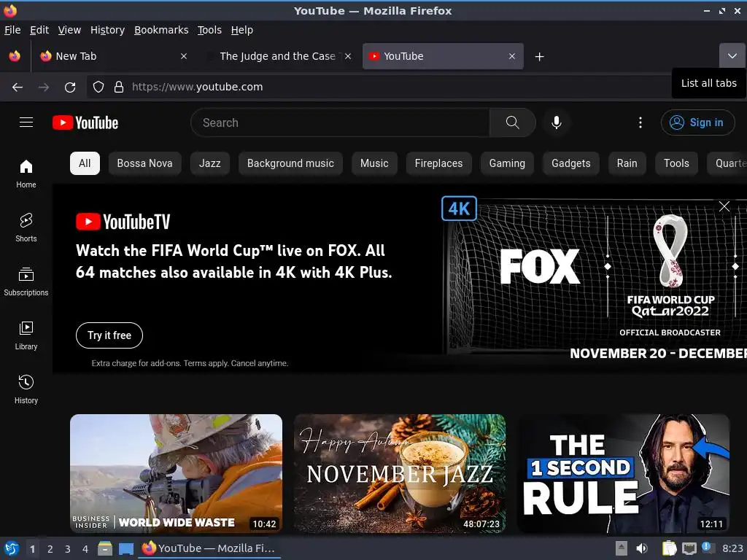Open the YouTube hamburger guide menu
This screenshot has height=560, width=747.
26,122
